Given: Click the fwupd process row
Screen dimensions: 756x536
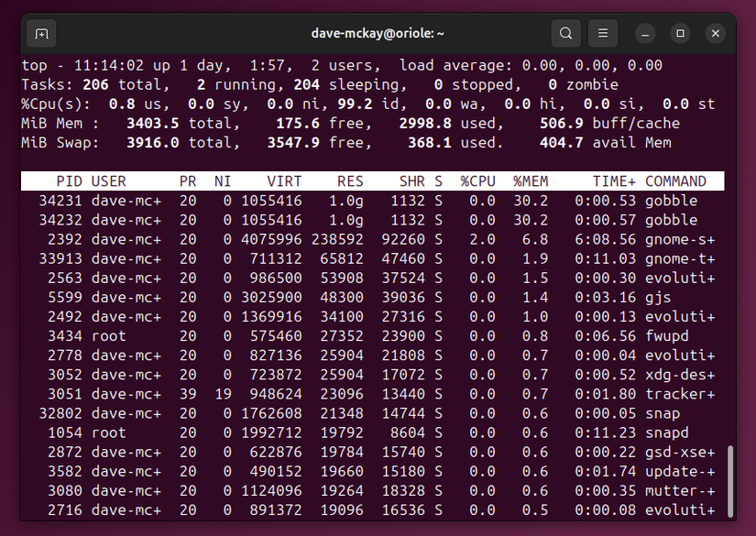Looking at the screenshot, I should tap(367, 335).
